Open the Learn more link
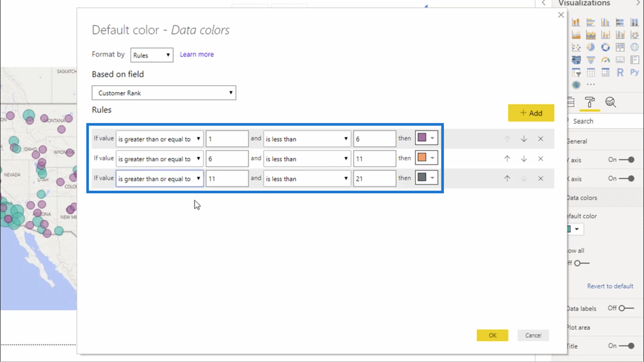Viewport: 644px width, 362px height. point(197,54)
